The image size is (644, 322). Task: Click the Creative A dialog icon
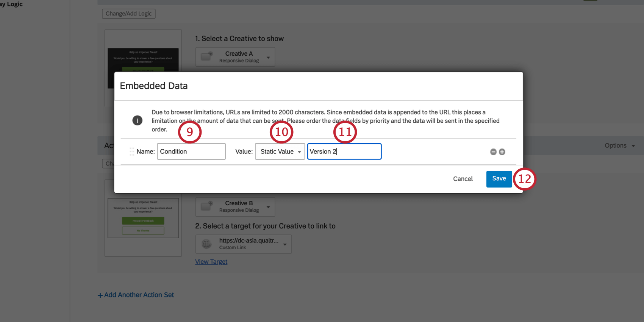click(x=206, y=57)
